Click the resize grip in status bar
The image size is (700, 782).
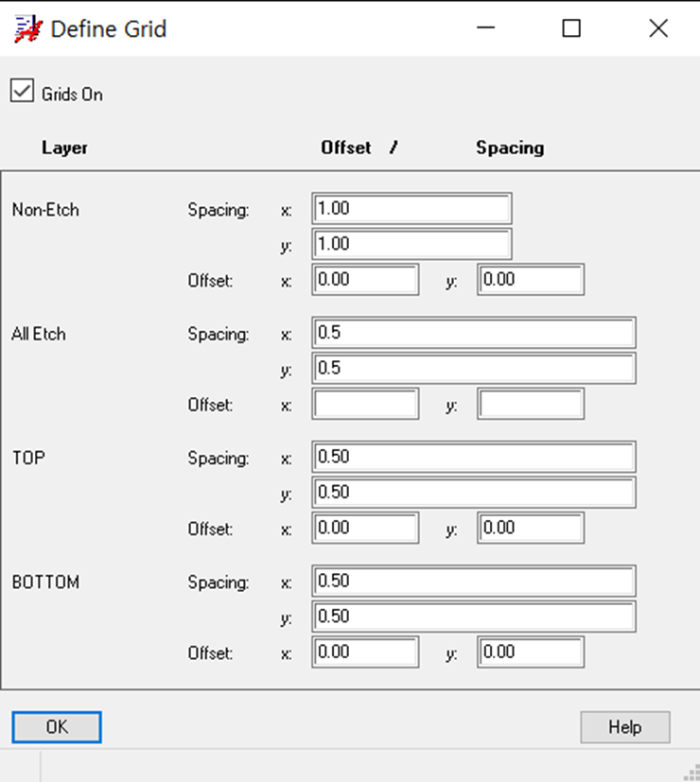tap(691, 773)
